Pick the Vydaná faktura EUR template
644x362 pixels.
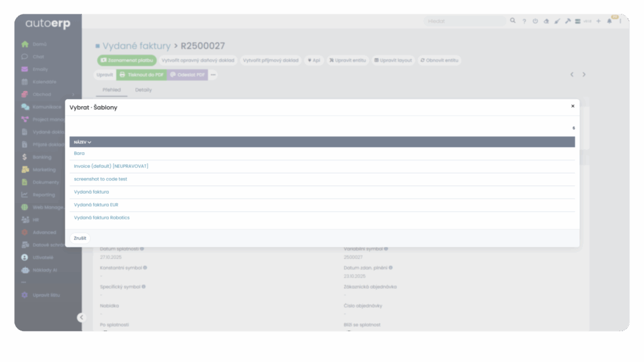(96, 205)
